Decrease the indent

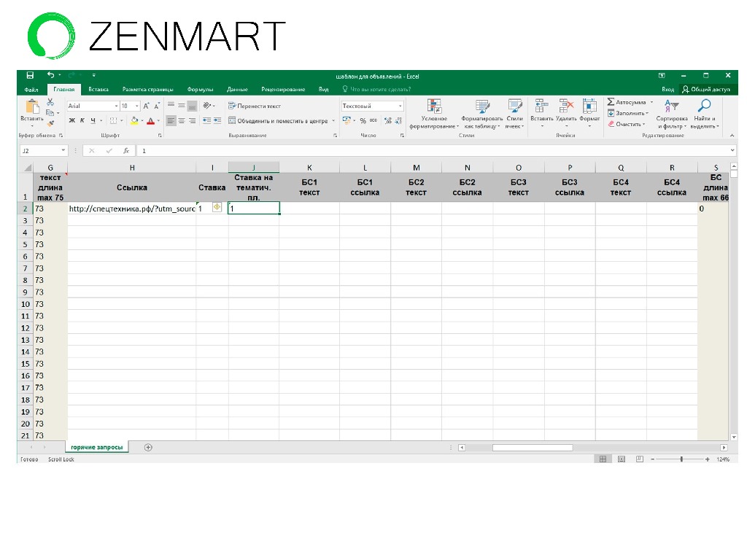coord(206,121)
